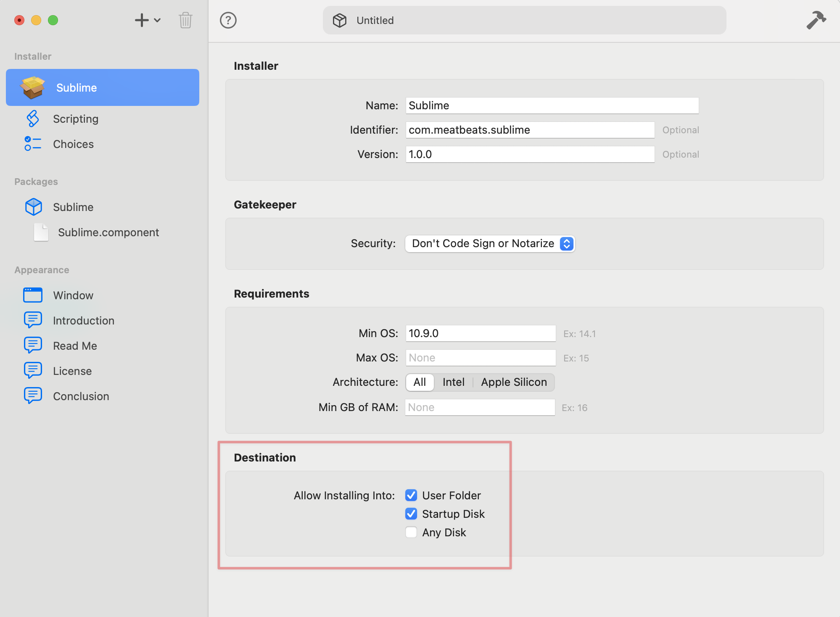The image size is (840, 617).
Task: Enable Any Disk destination
Action: point(411,533)
